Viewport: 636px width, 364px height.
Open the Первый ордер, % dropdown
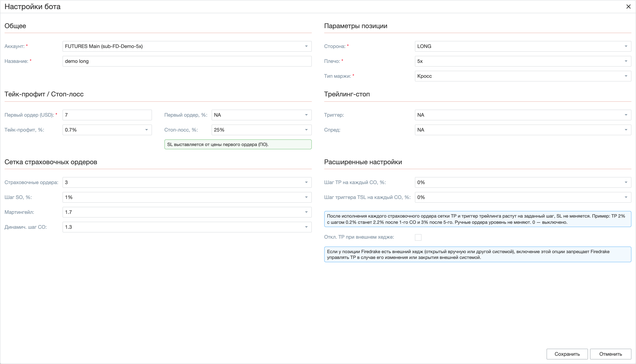tap(261, 115)
